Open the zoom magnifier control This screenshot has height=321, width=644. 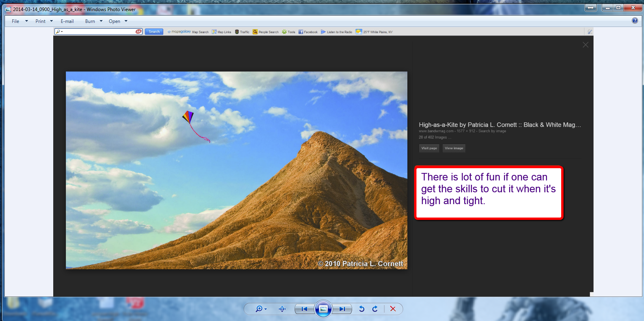(x=261, y=309)
